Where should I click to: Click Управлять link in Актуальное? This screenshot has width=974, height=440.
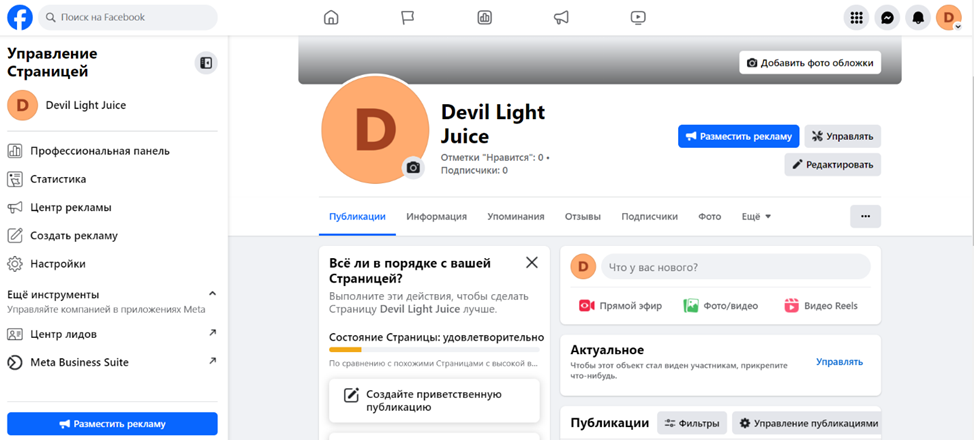(839, 362)
